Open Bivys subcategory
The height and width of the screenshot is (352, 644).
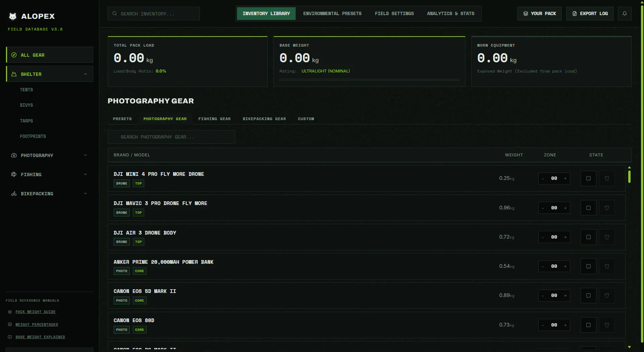click(x=26, y=105)
